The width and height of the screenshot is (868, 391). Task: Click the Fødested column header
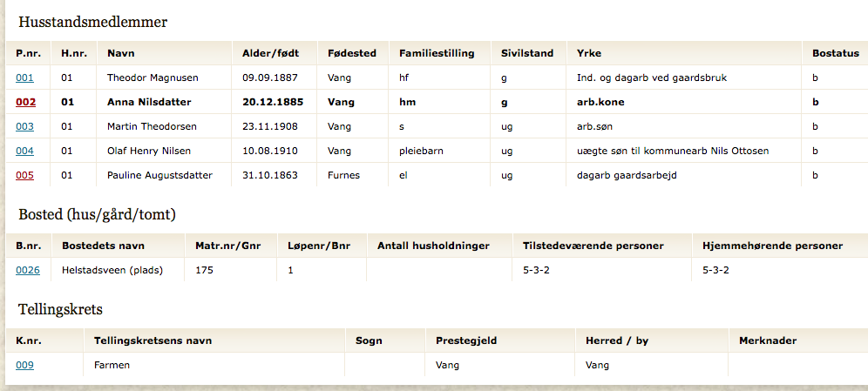[353, 53]
